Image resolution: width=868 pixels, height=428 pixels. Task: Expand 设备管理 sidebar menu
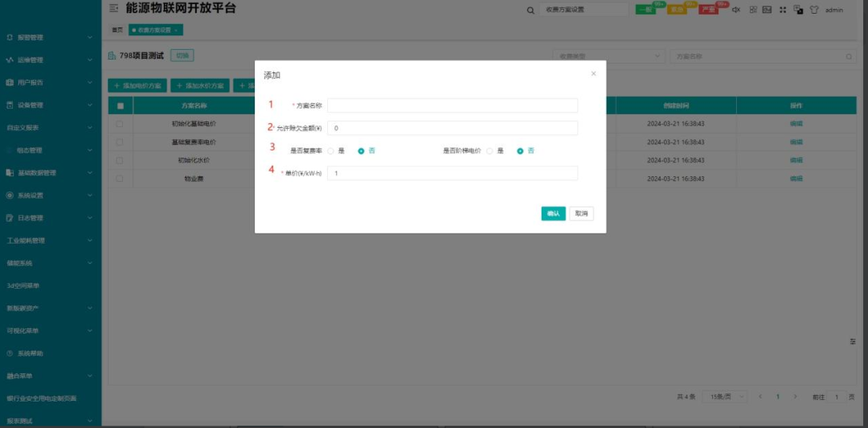click(x=51, y=105)
